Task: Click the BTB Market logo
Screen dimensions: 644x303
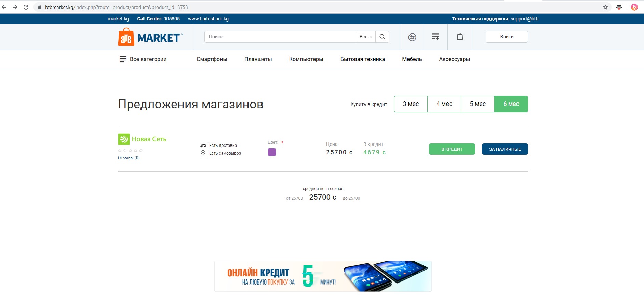Action: pos(150,37)
